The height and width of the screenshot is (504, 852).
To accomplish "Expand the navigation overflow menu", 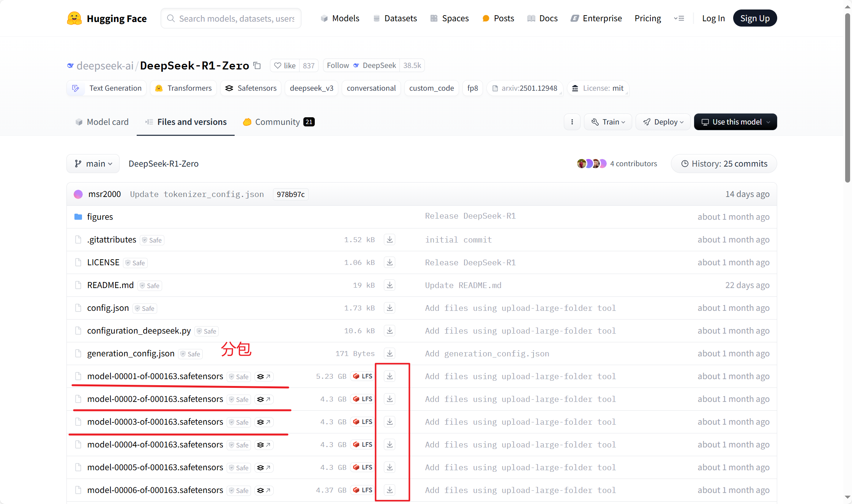I will tap(679, 18).
